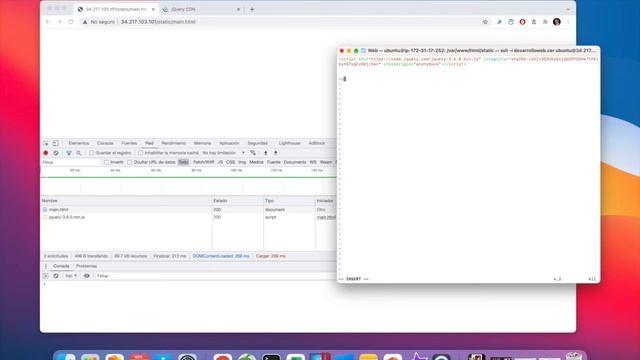Screen dimensions: 640x360
Task: Open the Chrome profile avatar
Action: 557,22
